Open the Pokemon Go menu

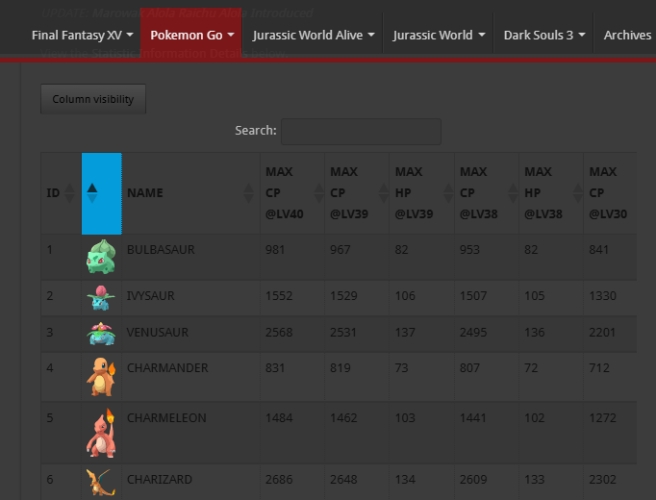point(192,35)
